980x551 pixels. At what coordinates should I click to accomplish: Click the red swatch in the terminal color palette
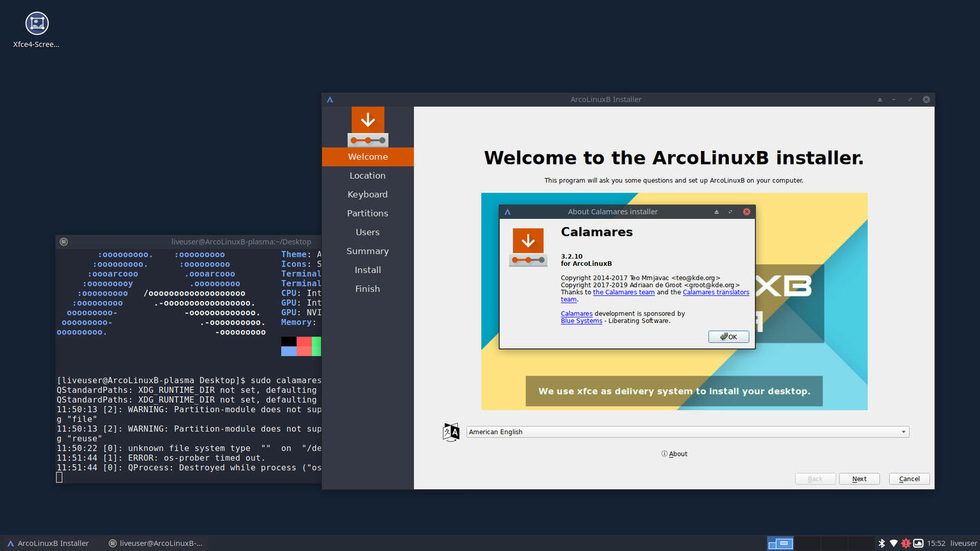click(304, 341)
